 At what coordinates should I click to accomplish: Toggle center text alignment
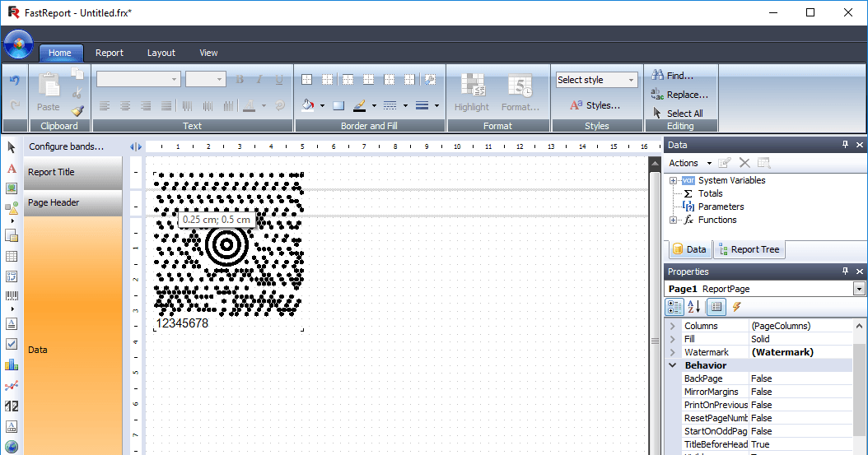click(125, 105)
